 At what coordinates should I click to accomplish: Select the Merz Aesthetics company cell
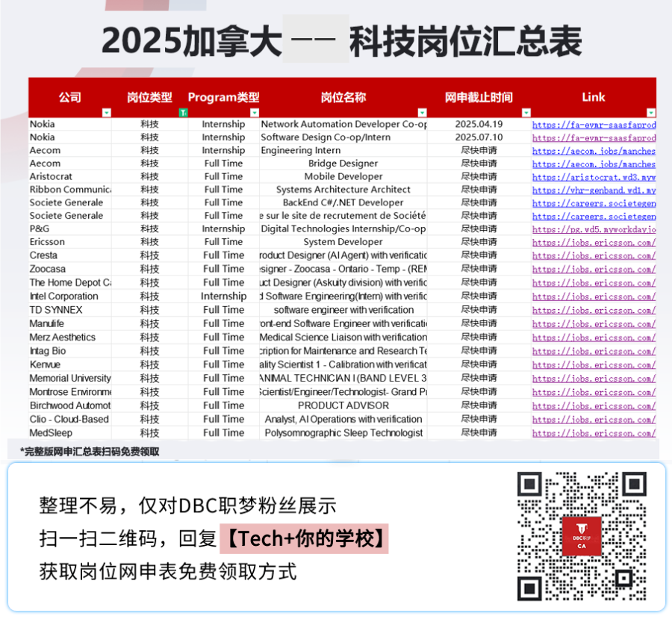pyautogui.click(x=70, y=337)
